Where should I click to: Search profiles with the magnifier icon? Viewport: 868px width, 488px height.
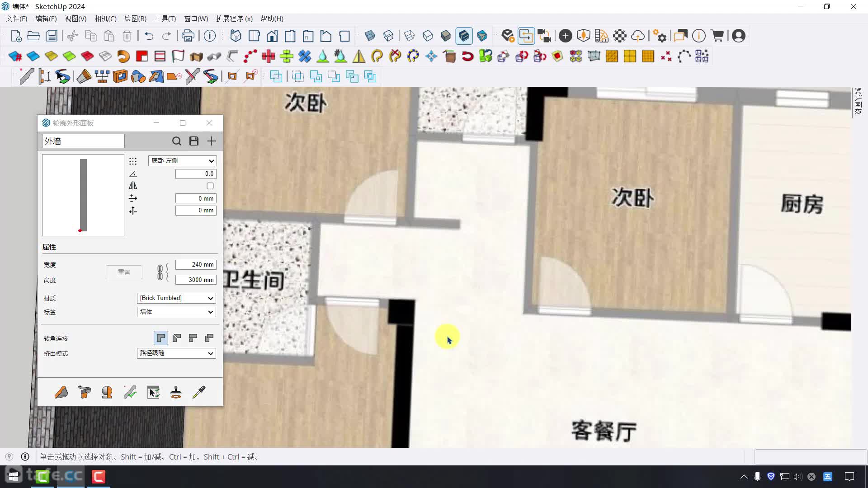[x=177, y=141]
